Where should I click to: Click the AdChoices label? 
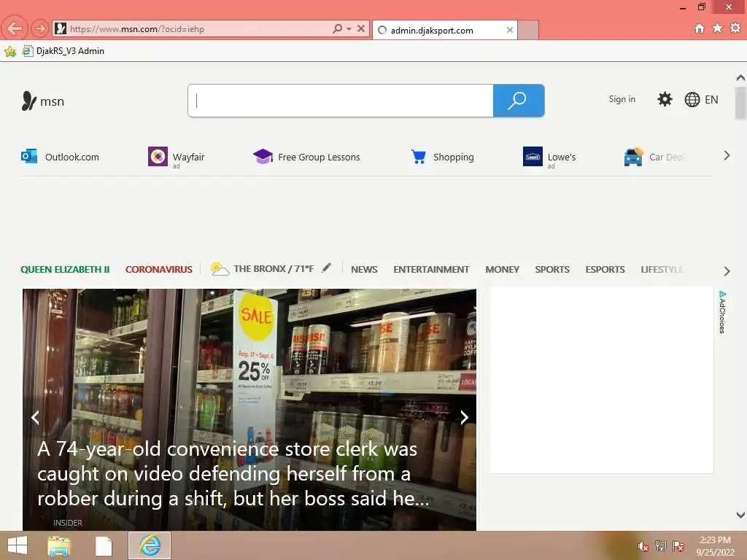coord(722,312)
